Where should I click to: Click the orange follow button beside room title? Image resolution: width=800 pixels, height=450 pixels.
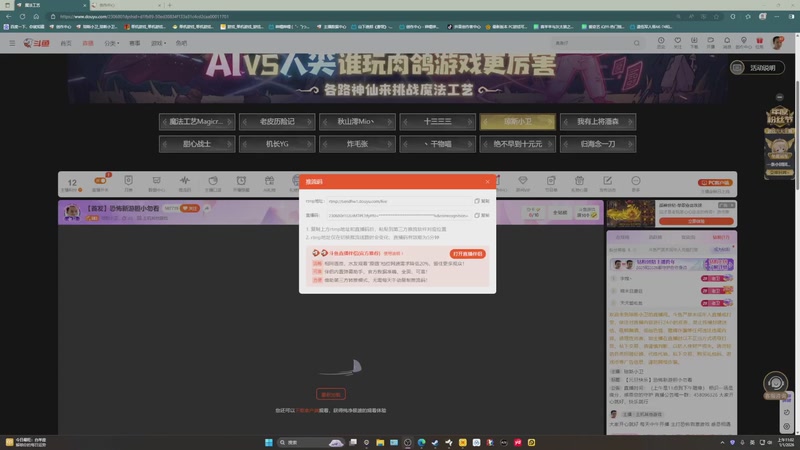(189, 208)
